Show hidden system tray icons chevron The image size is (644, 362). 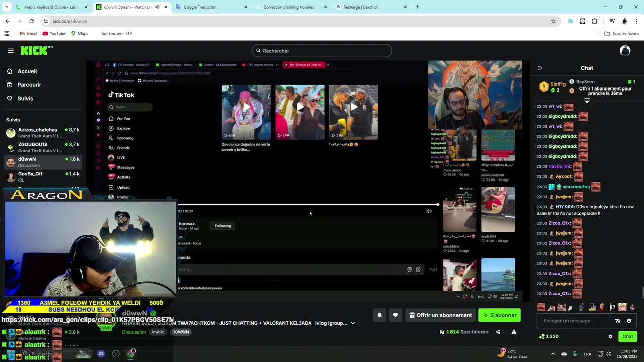pos(553,354)
